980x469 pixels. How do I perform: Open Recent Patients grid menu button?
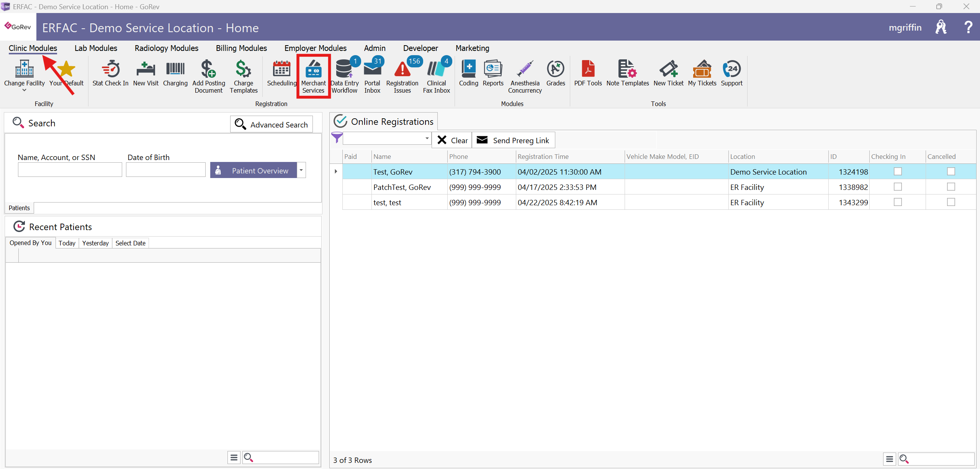pos(234,458)
